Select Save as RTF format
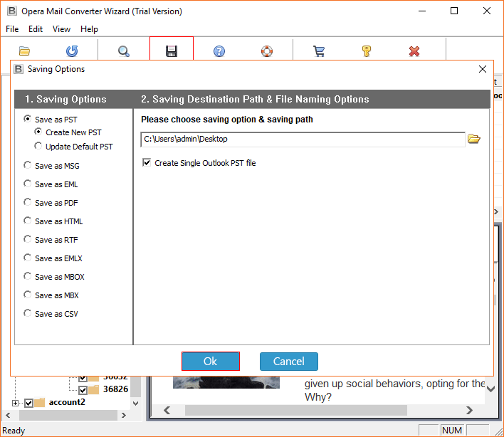The width and height of the screenshot is (504, 437). pos(28,239)
